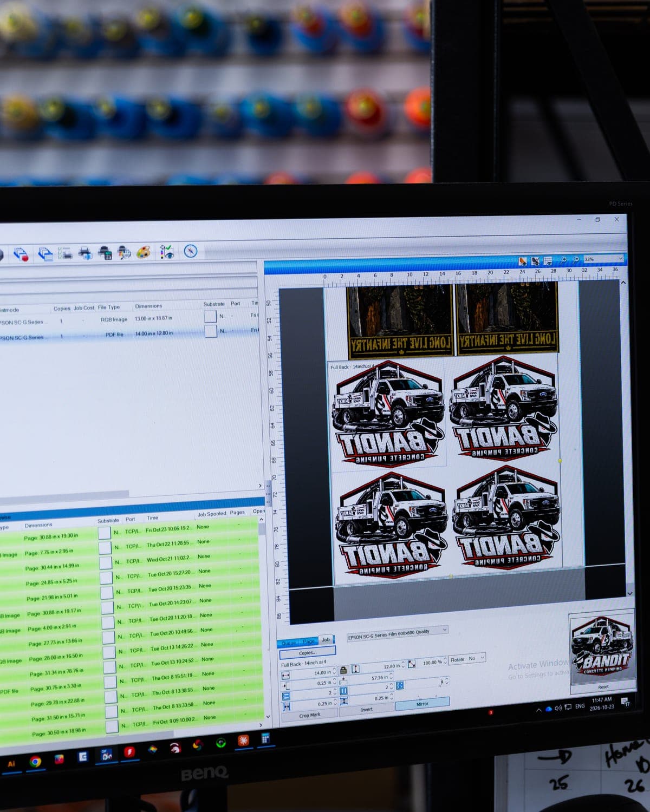
Task: Click the scale diagonal arrows icon
Action: (412, 664)
